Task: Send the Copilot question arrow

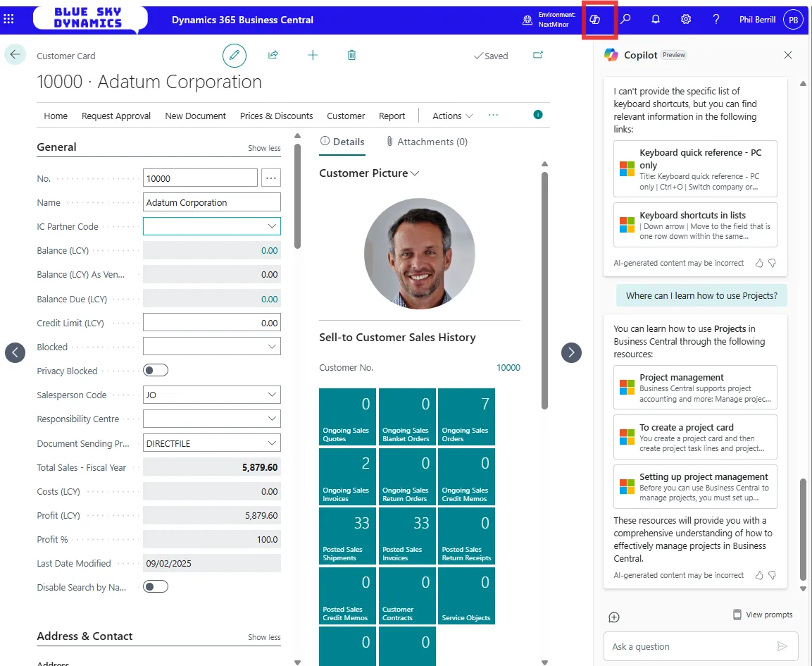Action: coord(782,646)
